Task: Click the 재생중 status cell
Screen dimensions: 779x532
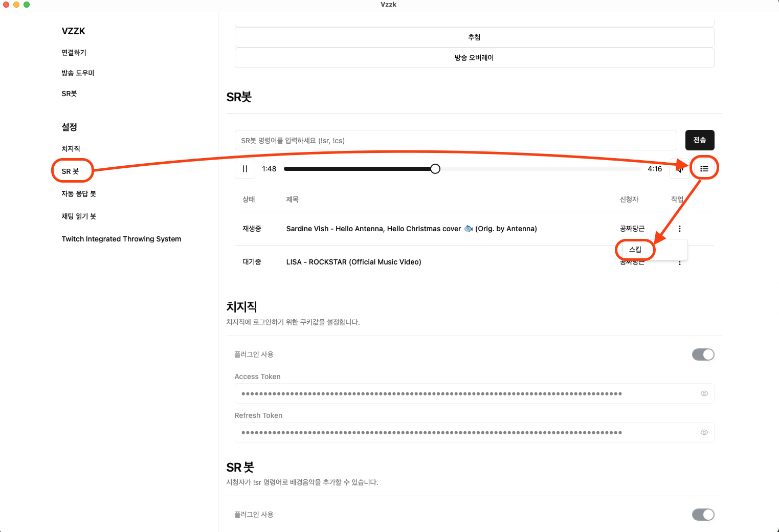Action: [x=252, y=229]
